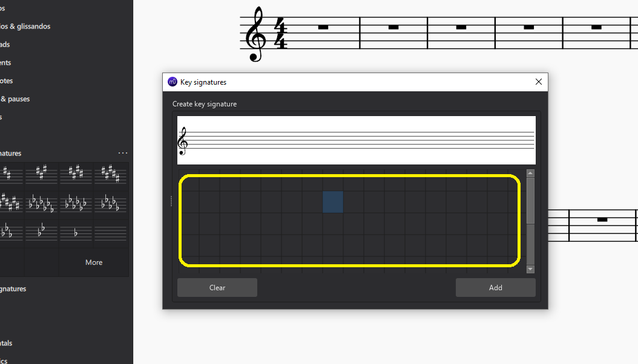
Task: Open the Key signatures palette ellipsis menu
Action: [123, 153]
